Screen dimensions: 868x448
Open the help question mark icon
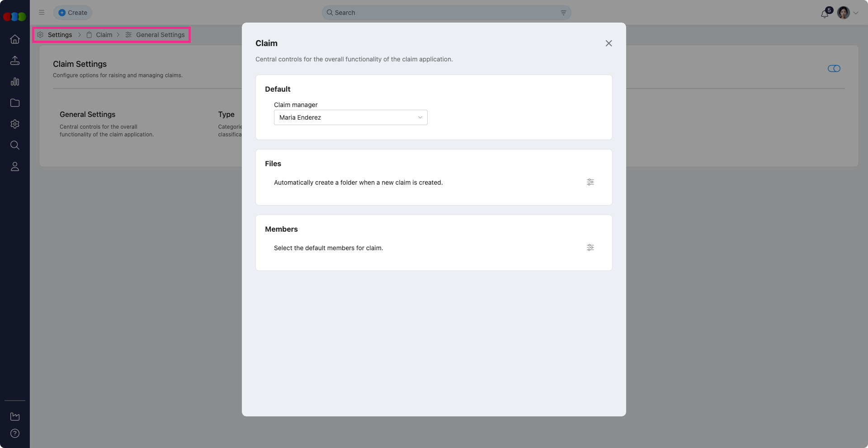pyautogui.click(x=15, y=434)
